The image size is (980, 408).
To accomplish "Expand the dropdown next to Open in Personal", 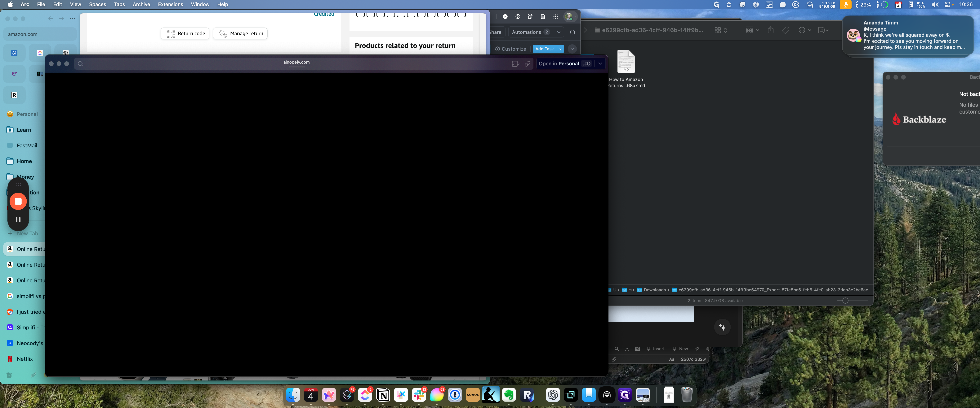I will (x=600, y=64).
